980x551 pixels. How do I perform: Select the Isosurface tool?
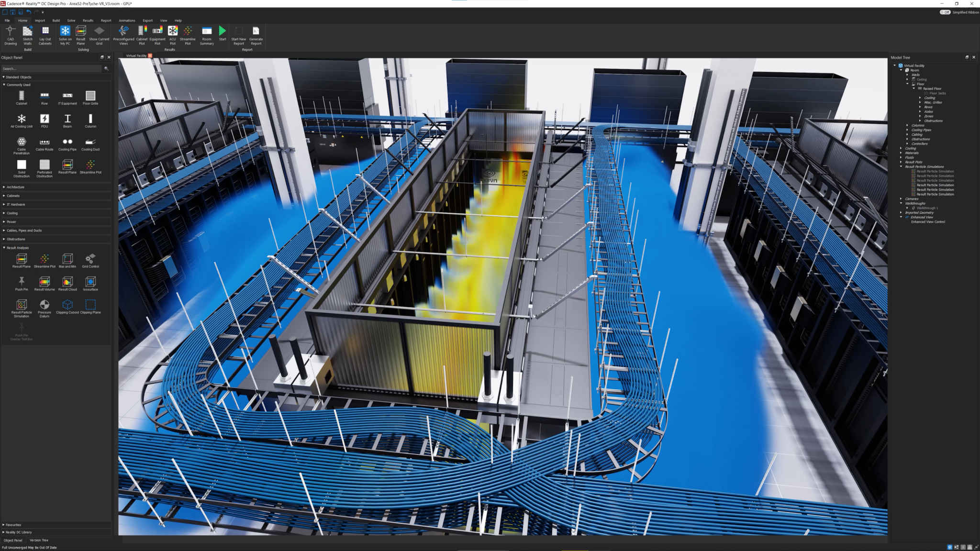coord(90,284)
